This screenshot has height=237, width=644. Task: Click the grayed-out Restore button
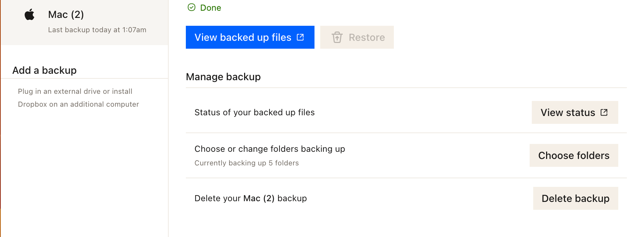[357, 37]
